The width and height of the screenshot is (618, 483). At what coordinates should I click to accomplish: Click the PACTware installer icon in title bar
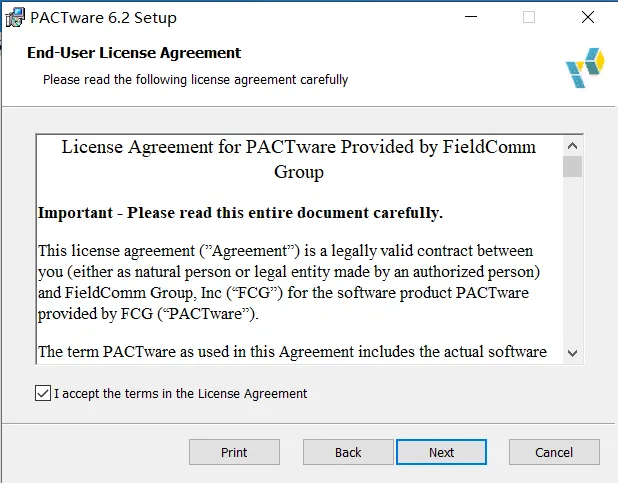coord(15,17)
